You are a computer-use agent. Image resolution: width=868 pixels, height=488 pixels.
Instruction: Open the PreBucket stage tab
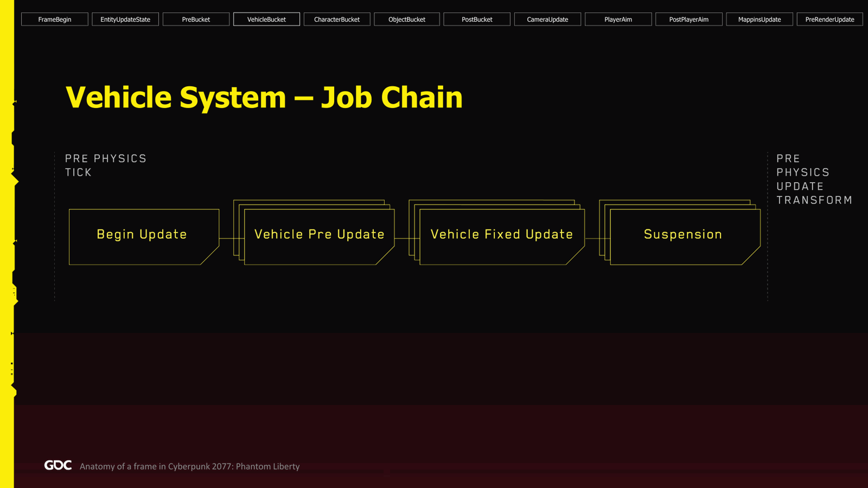pos(196,20)
